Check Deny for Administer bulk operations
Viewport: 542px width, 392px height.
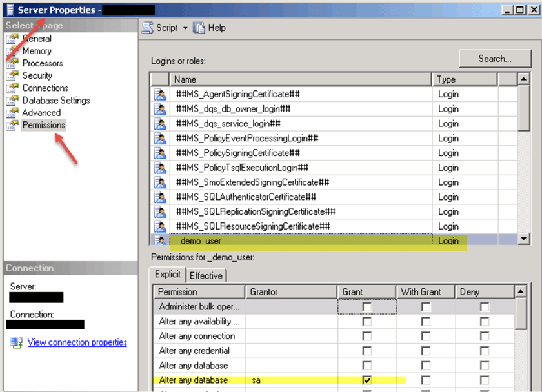pos(485,307)
